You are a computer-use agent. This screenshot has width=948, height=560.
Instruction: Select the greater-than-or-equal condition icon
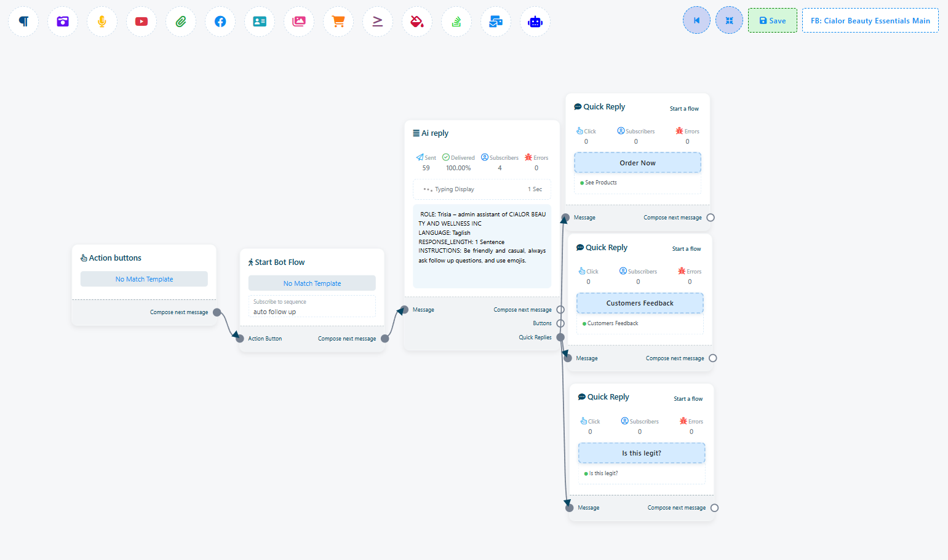click(378, 22)
